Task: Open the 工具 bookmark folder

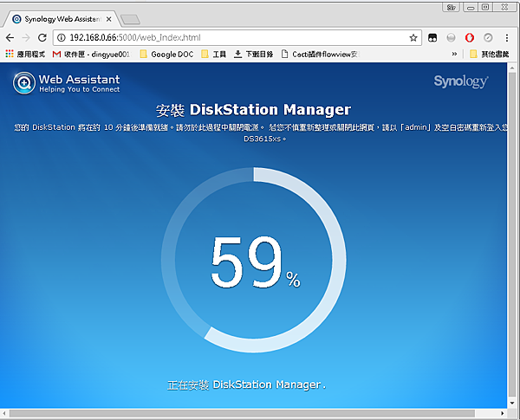Action: pyautogui.click(x=214, y=54)
